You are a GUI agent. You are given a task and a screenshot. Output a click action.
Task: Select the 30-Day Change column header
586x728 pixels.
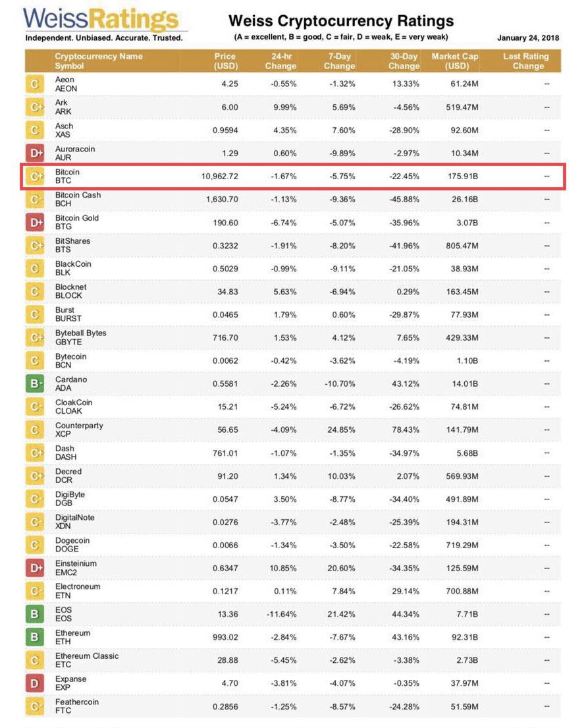(x=404, y=61)
